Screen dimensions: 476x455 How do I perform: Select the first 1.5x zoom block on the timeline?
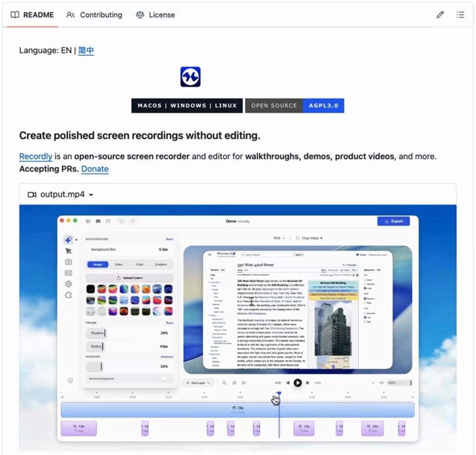(x=79, y=428)
